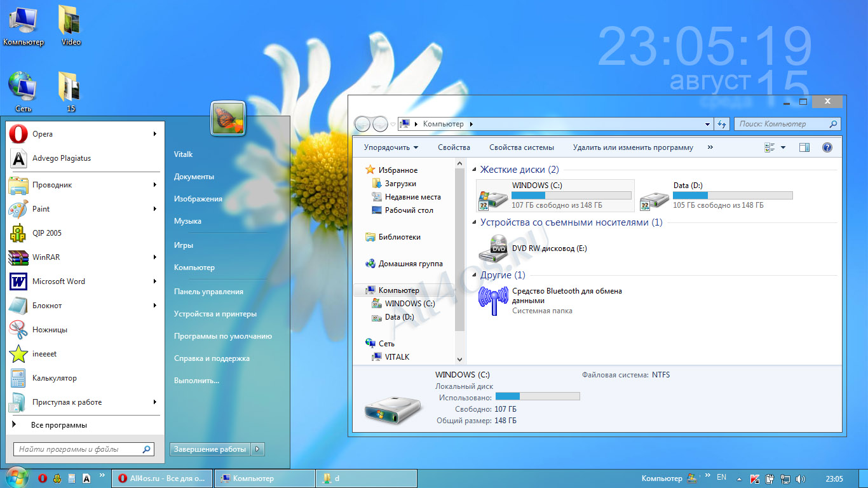Click the Компьютер desktop icon
The width and height of the screenshot is (868, 488).
pyautogui.click(x=24, y=26)
